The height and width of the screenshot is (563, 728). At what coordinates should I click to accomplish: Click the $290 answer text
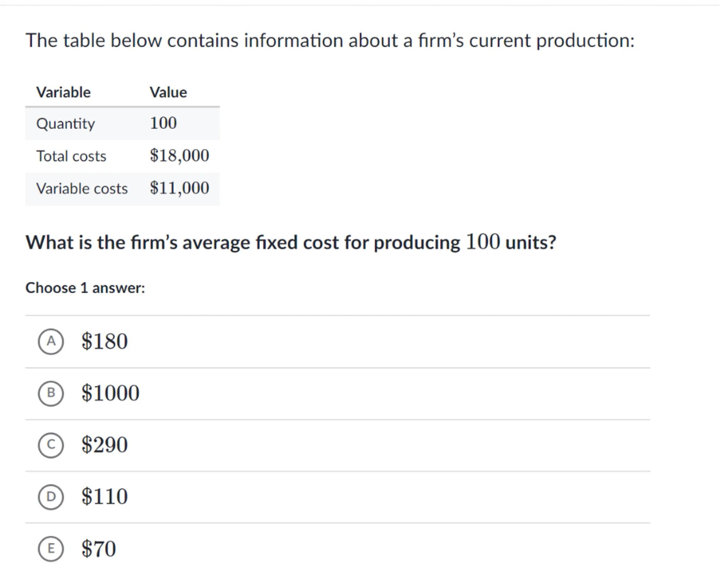click(105, 445)
